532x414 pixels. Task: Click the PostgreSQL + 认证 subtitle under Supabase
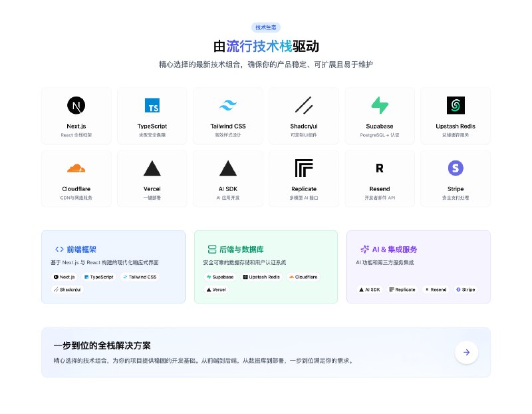380,135
